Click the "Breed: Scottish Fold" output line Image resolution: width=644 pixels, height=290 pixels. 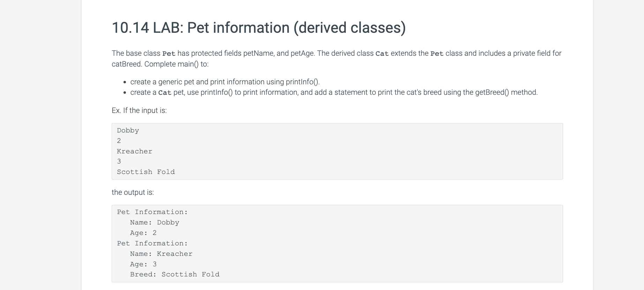[x=175, y=274]
